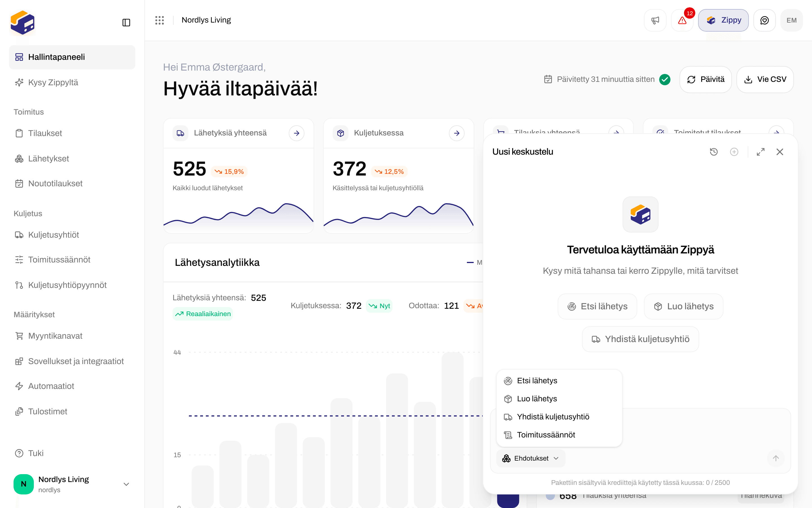
Task: Collapse the Ehdotukset suggestions dropdown
Action: (x=531, y=458)
